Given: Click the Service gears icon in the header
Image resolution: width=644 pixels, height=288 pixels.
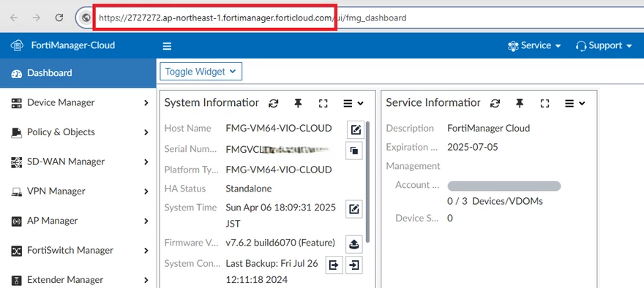Looking at the screenshot, I should click(513, 45).
